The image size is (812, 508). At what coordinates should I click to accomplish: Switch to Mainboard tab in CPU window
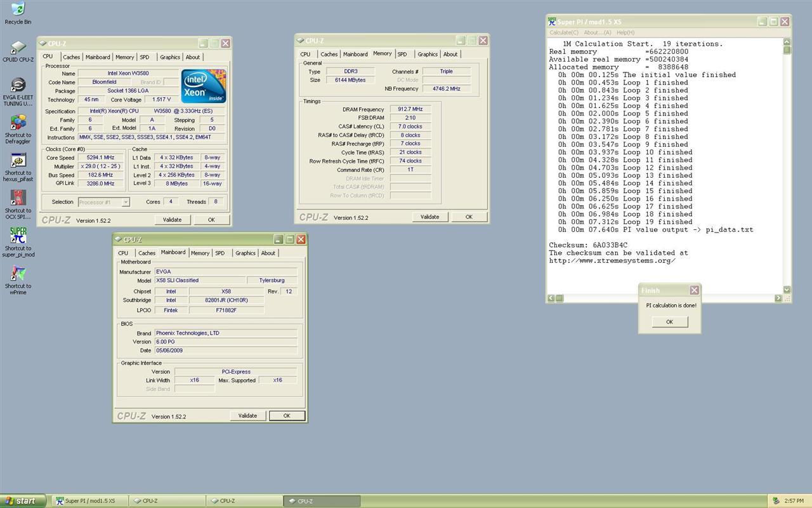click(98, 57)
